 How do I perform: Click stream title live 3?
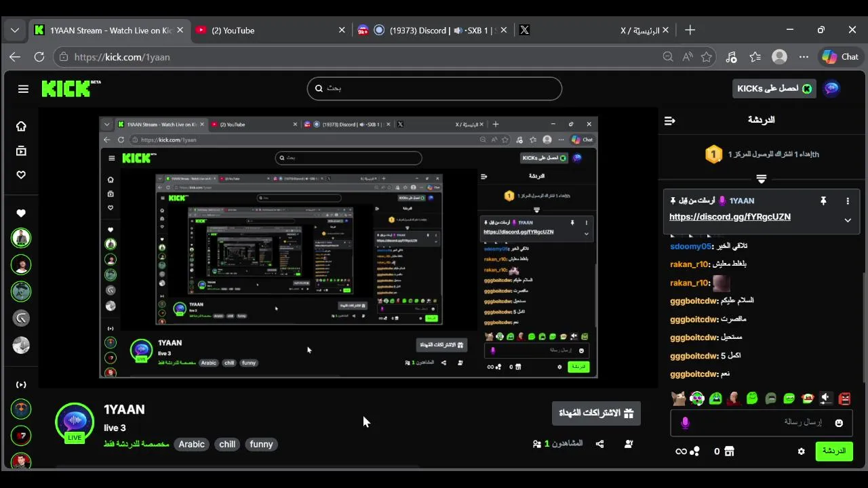click(x=115, y=428)
